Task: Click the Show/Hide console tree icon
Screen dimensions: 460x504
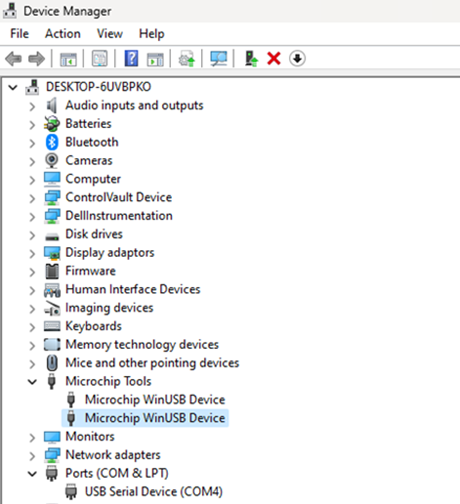Action: (68, 59)
